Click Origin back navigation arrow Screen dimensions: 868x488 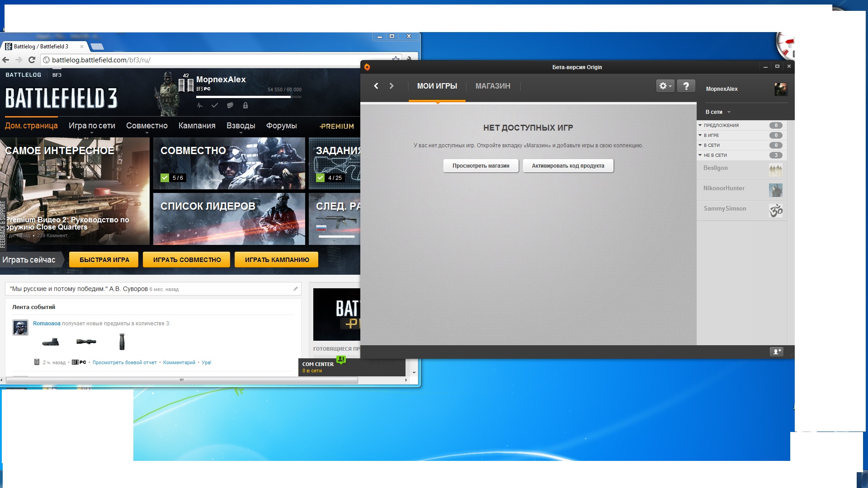point(376,86)
